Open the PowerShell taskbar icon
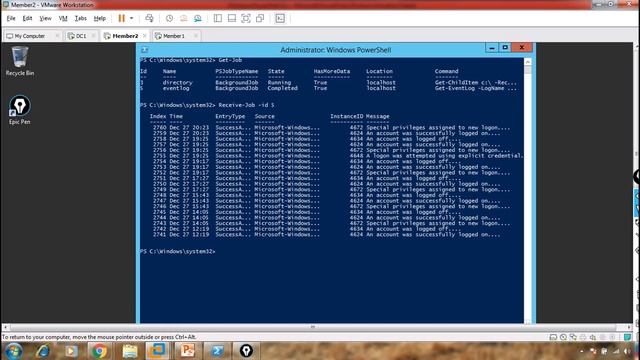The image size is (640, 360). point(217,351)
